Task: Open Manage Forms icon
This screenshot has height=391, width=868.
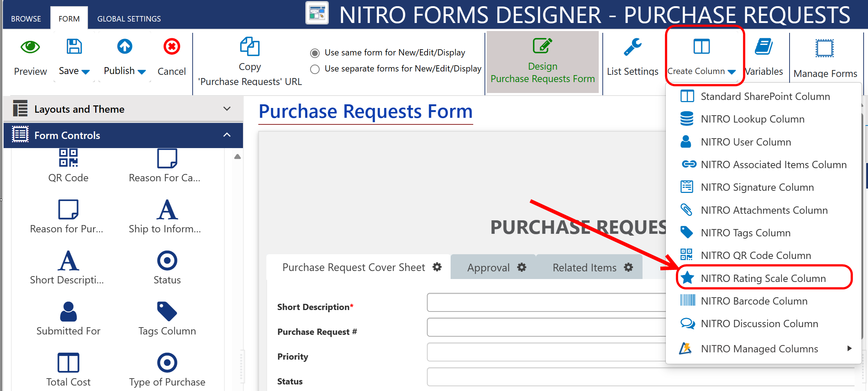Action: [825, 48]
